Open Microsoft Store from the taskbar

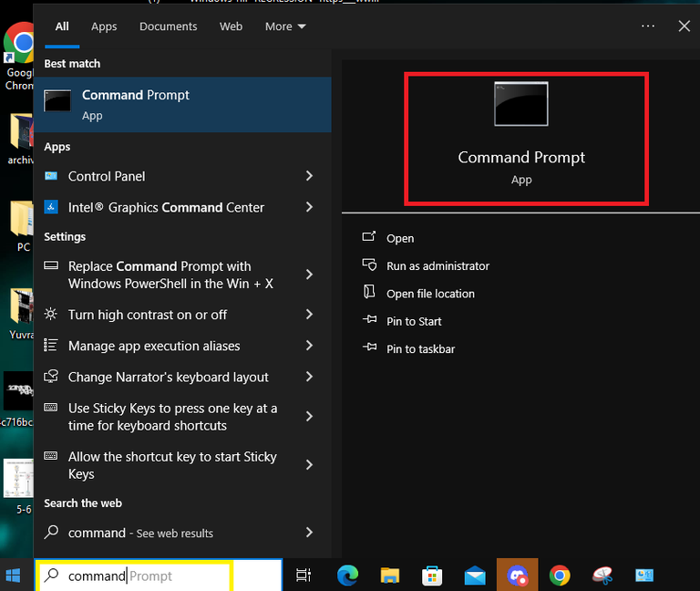(432, 575)
